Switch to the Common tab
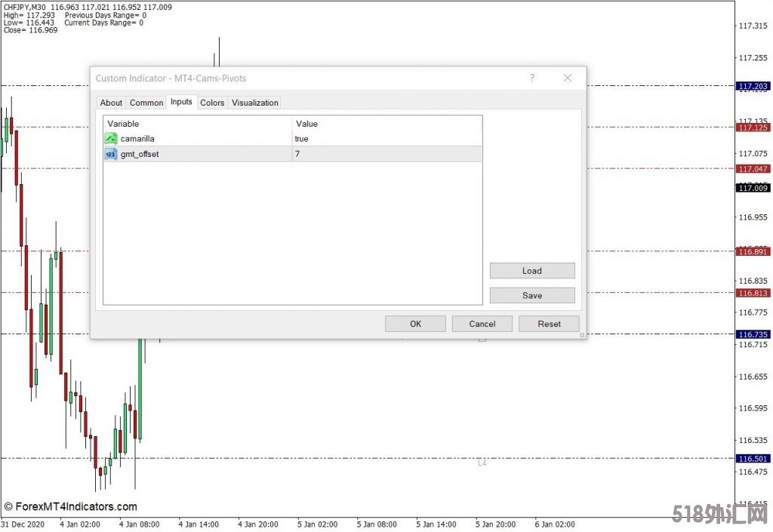Screen dimensions: 773x532 [146, 103]
